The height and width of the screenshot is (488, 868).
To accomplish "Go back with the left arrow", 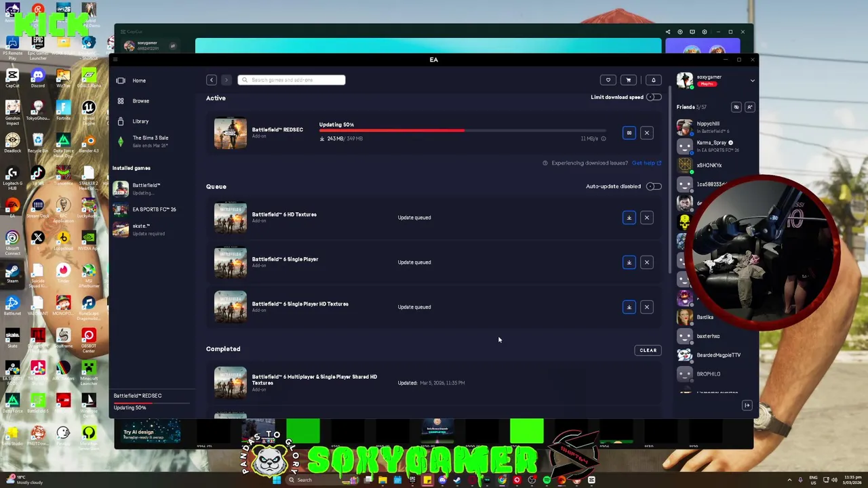I will (x=212, y=80).
